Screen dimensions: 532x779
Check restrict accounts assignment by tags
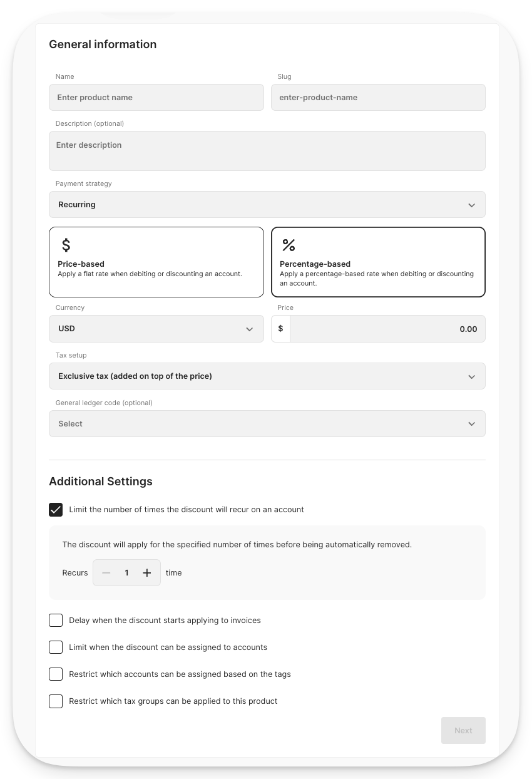click(x=56, y=674)
